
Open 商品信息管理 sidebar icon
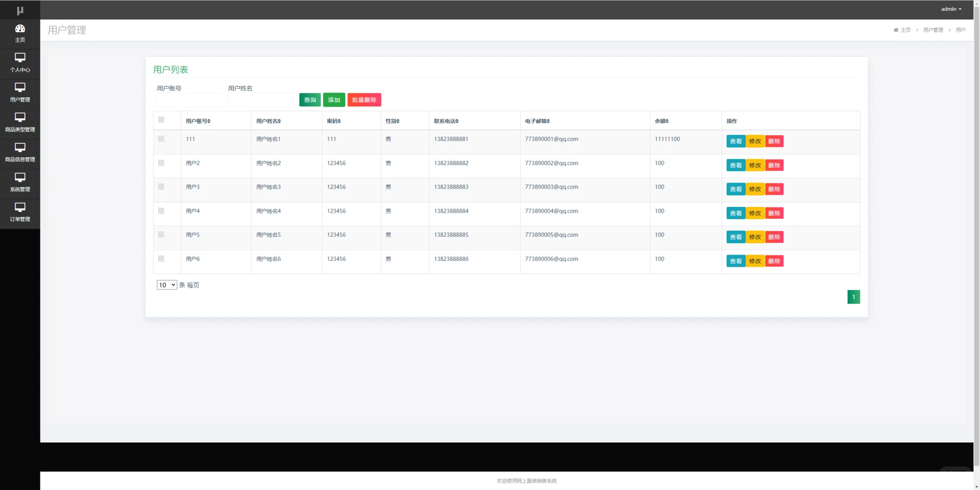point(20,147)
